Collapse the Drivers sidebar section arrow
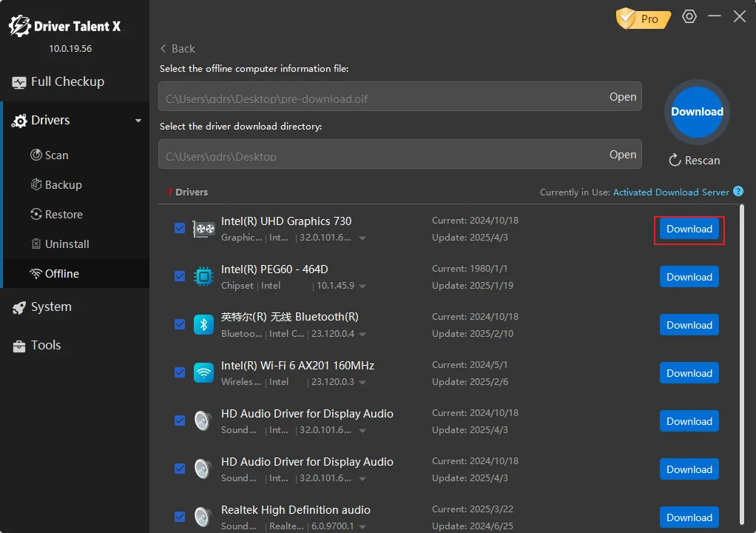 138,121
